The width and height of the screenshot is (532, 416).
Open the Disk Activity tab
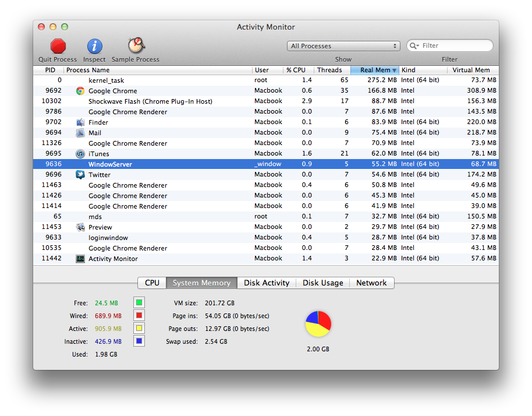tap(267, 283)
